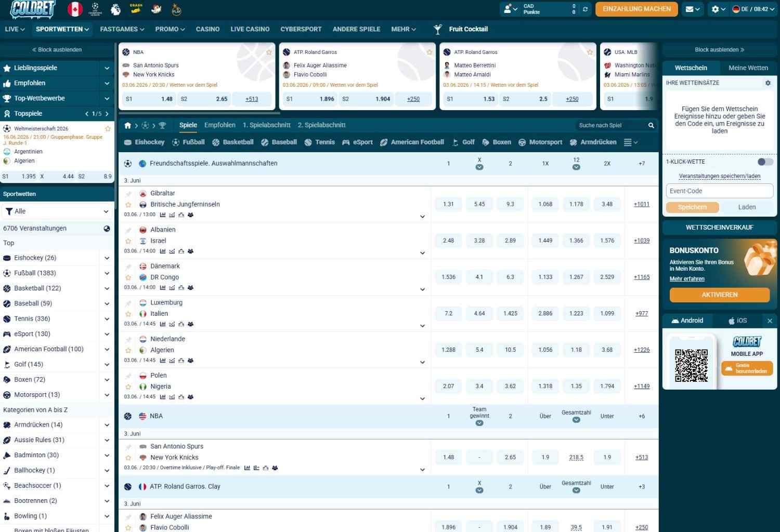780x532 pixels.
Task: Click the Event-Code input field
Action: click(x=719, y=191)
